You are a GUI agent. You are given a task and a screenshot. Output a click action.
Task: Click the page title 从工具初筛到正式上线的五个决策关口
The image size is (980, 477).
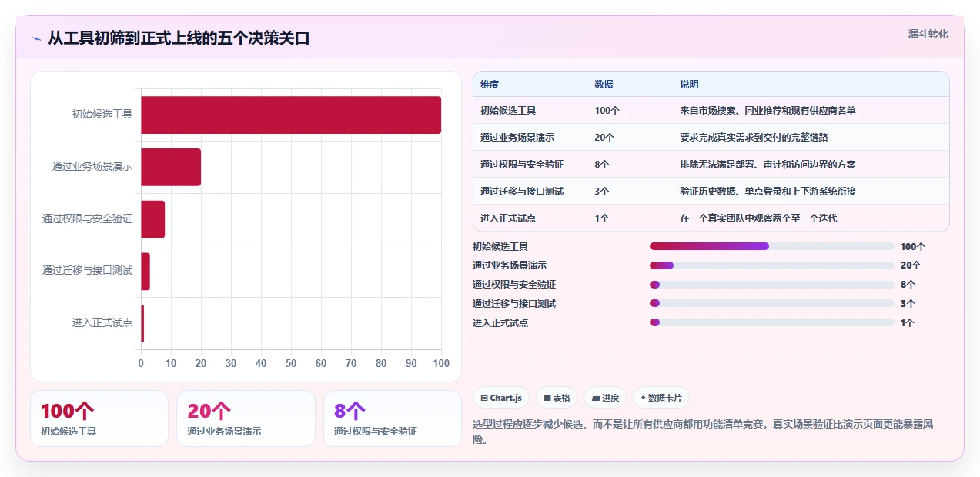[179, 38]
